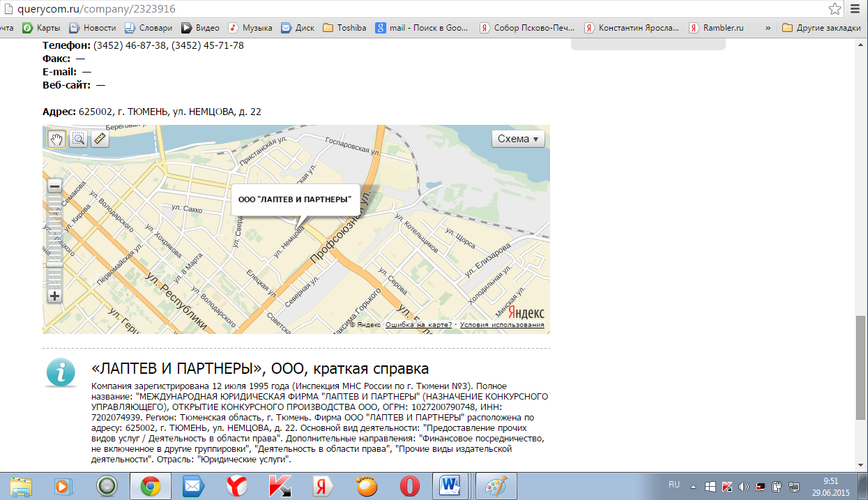Open the Другие закладки folder
Image resolution: width=868 pixels, height=500 pixels.
pyautogui.click(x=821, y=29)
